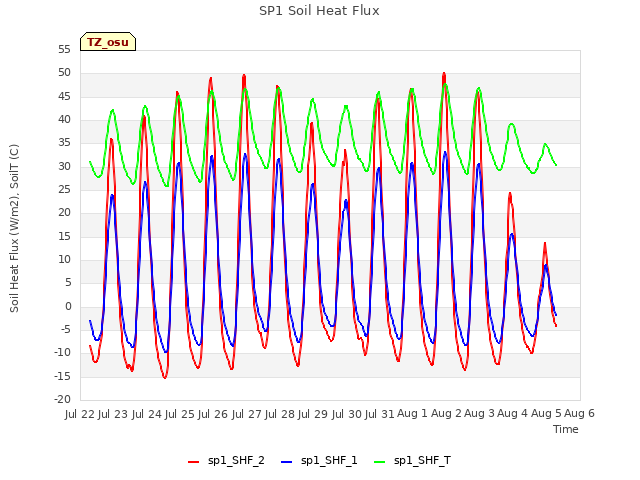Click the red sp1_SHF_2 legend swatch
Viewport: 640px width, 480px height.
click(193, 462)
